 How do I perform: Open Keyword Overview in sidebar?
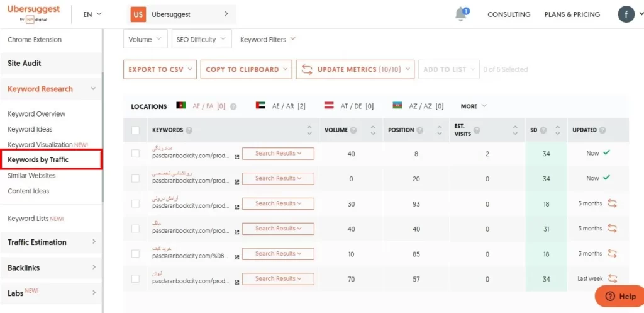(36, 114)
